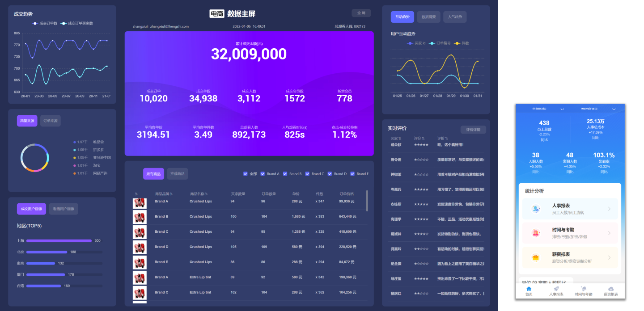The height and width of the screenshot is (311, 644).
Task: Switch to the 数据摘要 tab
Action: tap(428, 17)
